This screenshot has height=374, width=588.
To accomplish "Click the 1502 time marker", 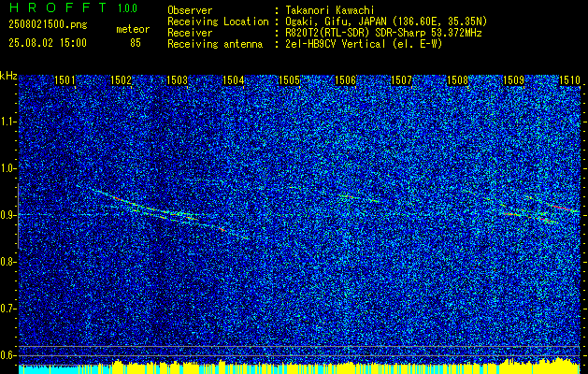I will point(121,80).
